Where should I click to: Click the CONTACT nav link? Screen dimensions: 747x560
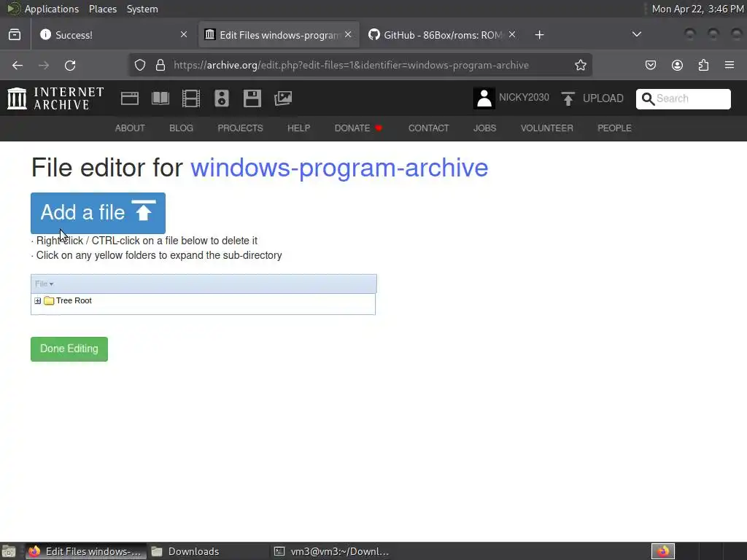428,128
